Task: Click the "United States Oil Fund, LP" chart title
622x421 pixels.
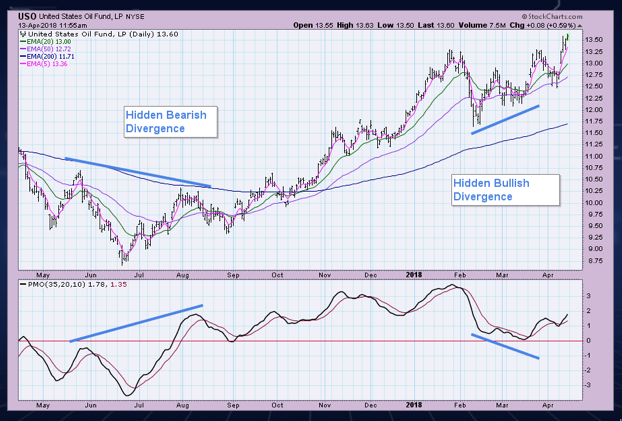Action: 81,17
